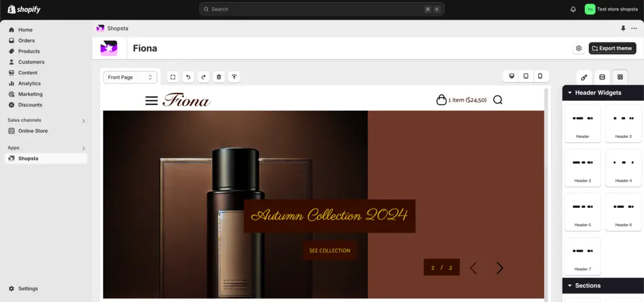Select desktop device preview
Image resolution: width=644 pixels, height=302 pixels.
pyautogui.click(x=511, y=76)
